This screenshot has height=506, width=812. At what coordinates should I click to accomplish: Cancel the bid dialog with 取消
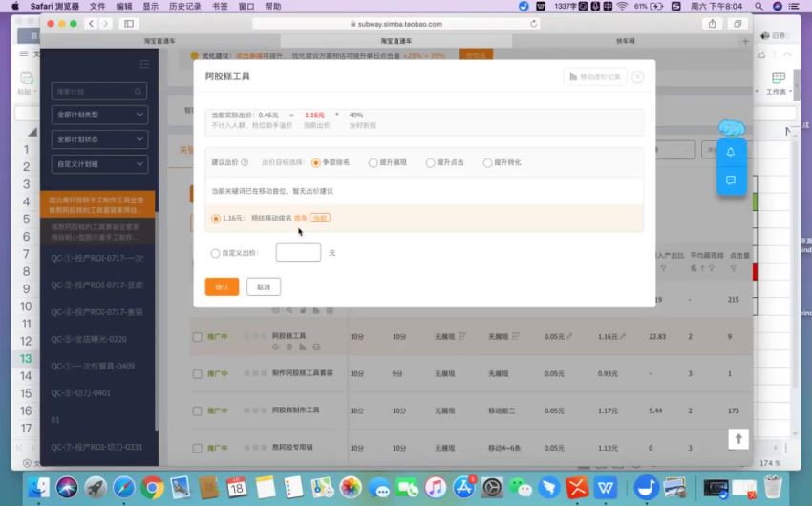[x=264, y=286]
